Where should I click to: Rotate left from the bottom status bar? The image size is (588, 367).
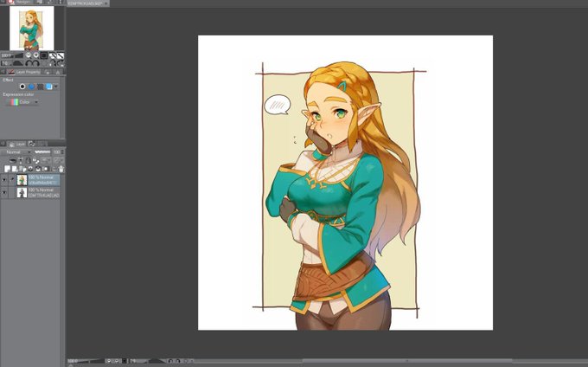(170, 361)
